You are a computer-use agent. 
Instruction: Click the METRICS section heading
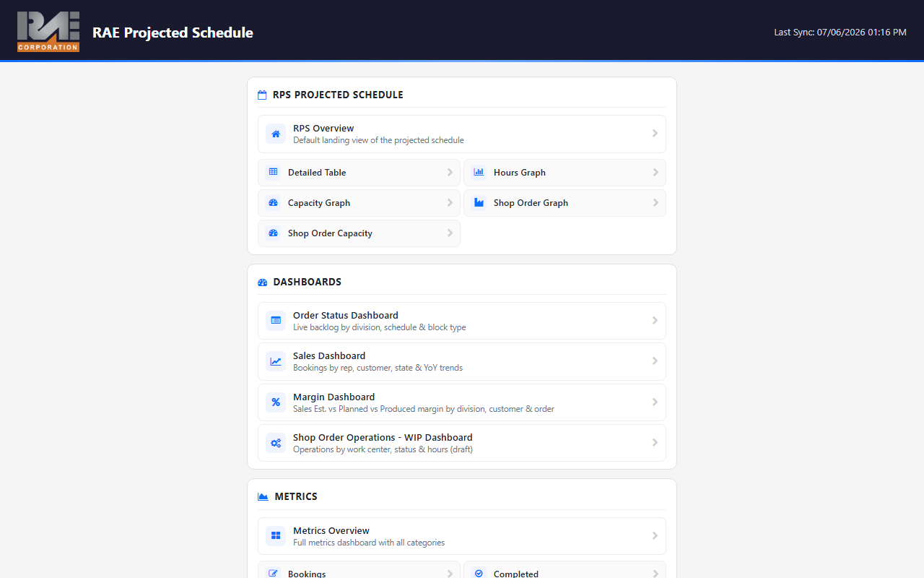(x=296, y=496)
